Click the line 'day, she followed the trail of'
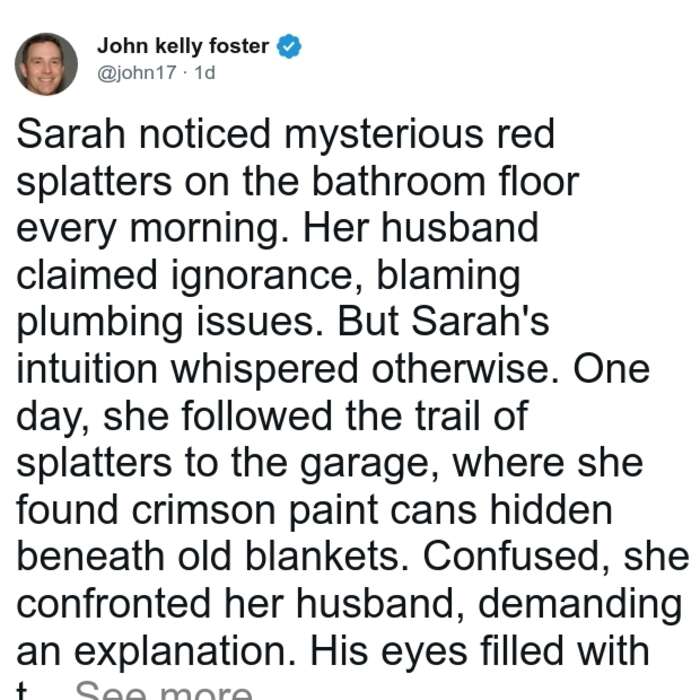700x700 pixels. [272, 417]
